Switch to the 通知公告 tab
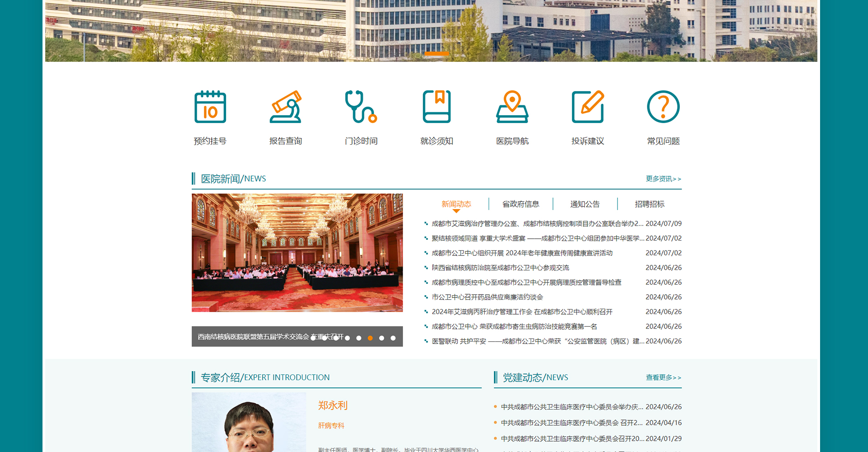Image resolution: width=868 pixels, height=452 pixels. point(585,204)
